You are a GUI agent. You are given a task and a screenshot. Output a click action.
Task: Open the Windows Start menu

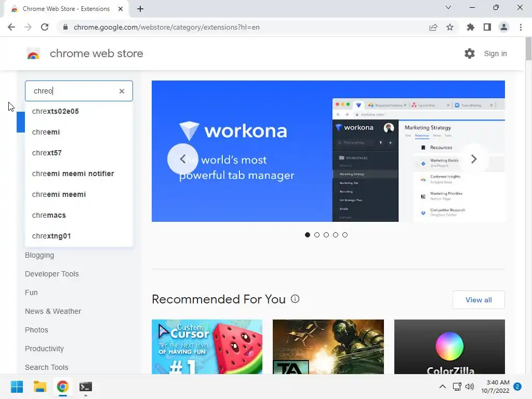click(x=17, y=387)
